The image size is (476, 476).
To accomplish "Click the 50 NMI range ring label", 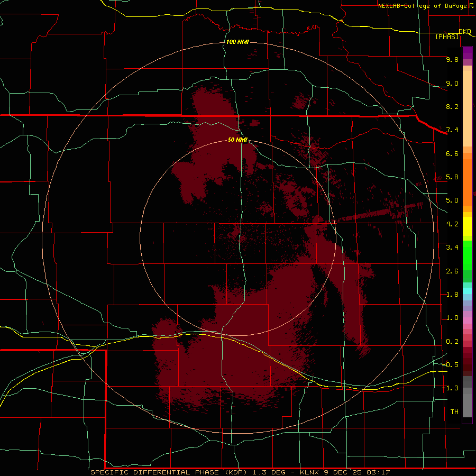I will [237, 140].
